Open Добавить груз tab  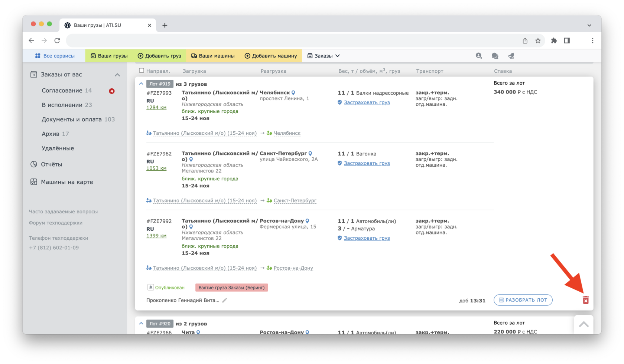159,56
